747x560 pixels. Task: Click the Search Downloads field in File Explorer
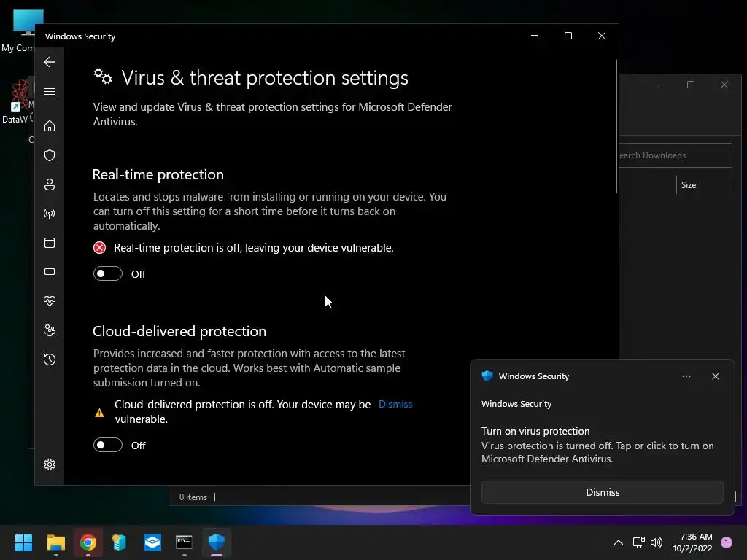[x=675, y=155]
